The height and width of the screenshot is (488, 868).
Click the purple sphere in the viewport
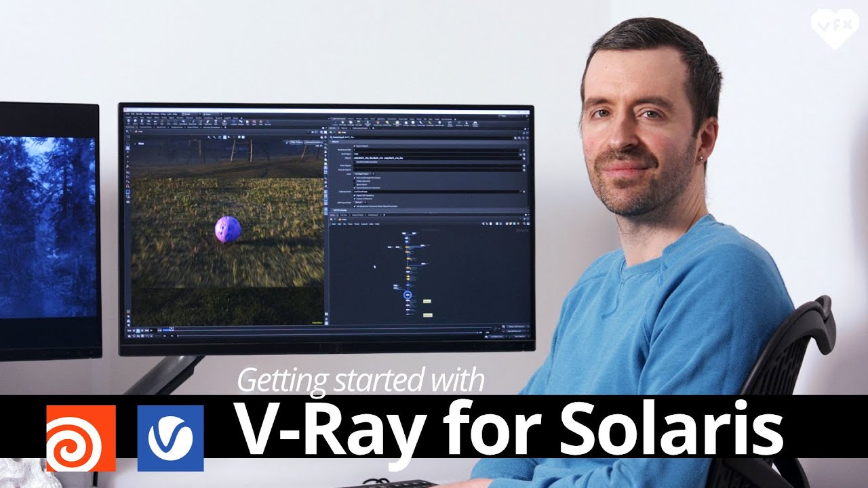pyautogui.click(x=228, y=228)
